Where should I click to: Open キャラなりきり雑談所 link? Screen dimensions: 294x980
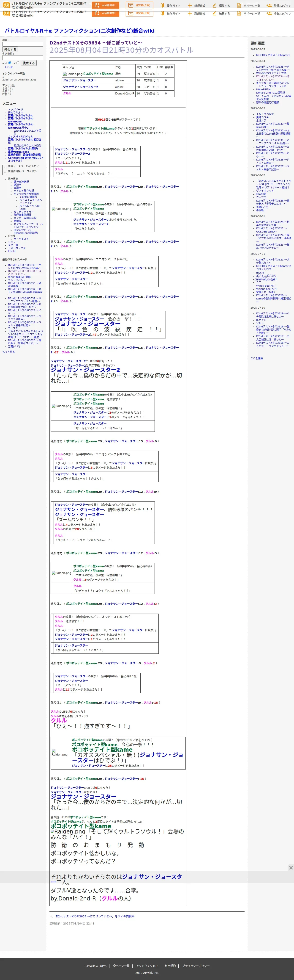(26, 194)
